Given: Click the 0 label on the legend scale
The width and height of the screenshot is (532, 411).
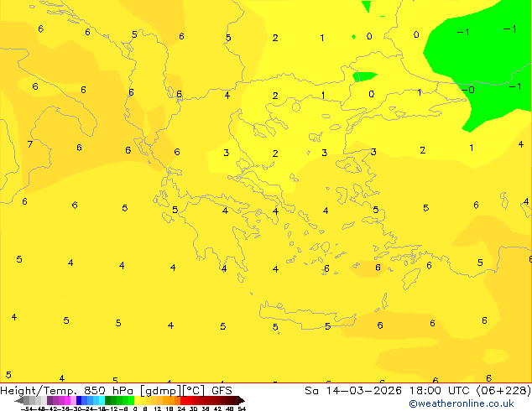Looking at the screenshot, I should point(135,408).
